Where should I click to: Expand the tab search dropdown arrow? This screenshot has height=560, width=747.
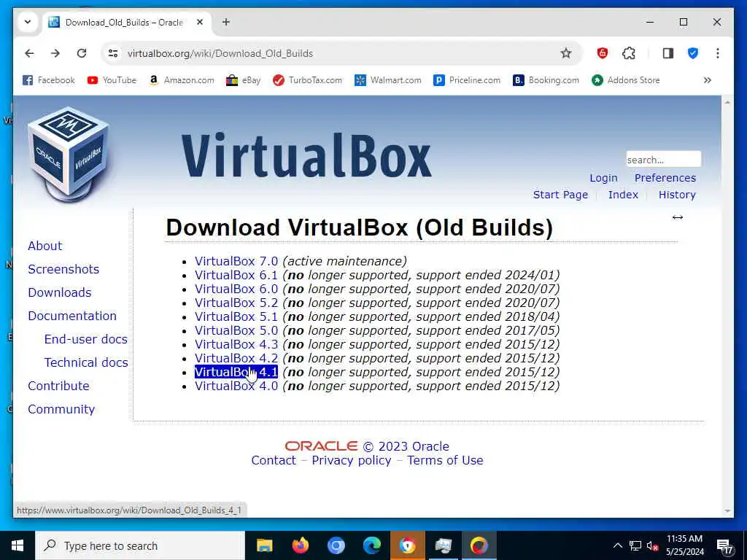(x=28, y=23)
